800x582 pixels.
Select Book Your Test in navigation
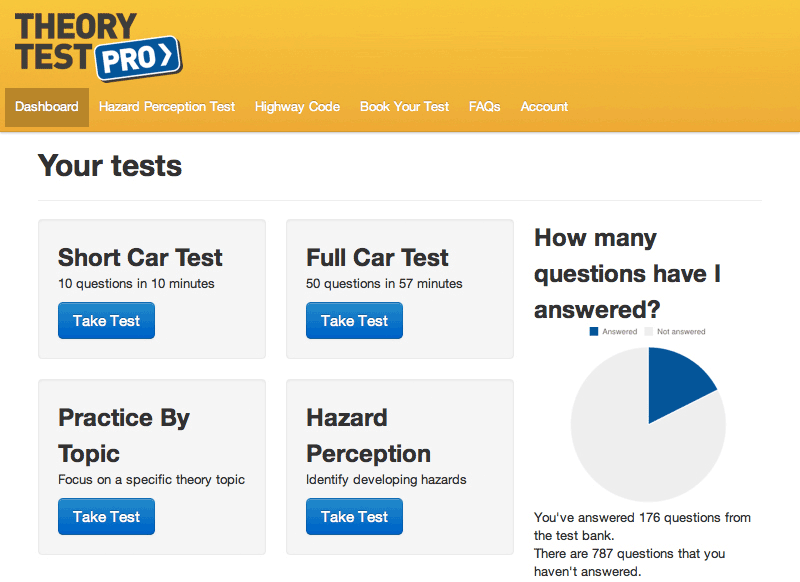[x=405, y=107]
